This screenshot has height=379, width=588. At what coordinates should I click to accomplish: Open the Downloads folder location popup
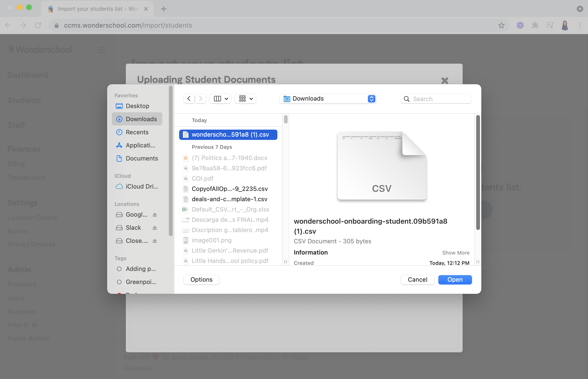328,99
